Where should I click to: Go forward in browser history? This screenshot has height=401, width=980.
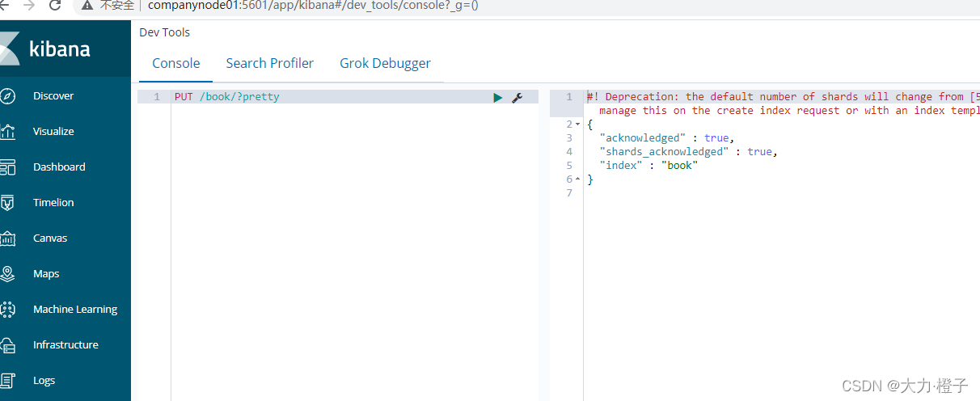tap(29, 5)
